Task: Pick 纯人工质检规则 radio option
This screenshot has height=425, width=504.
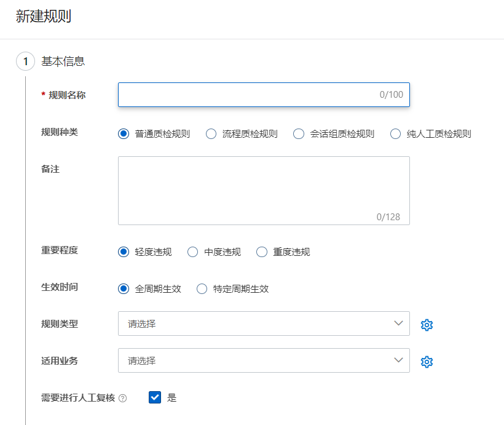Action: pyautogui.click(x=396, y=134)
